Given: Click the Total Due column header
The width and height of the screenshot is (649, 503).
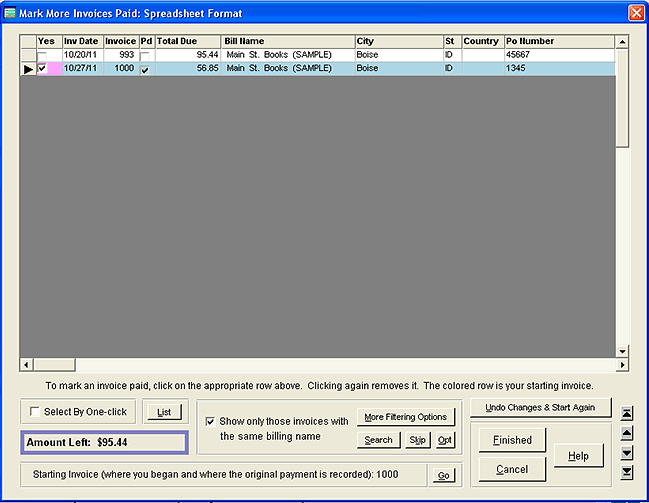Looking at the screenshot, I should pyautogui.click(x=187, y=41).
